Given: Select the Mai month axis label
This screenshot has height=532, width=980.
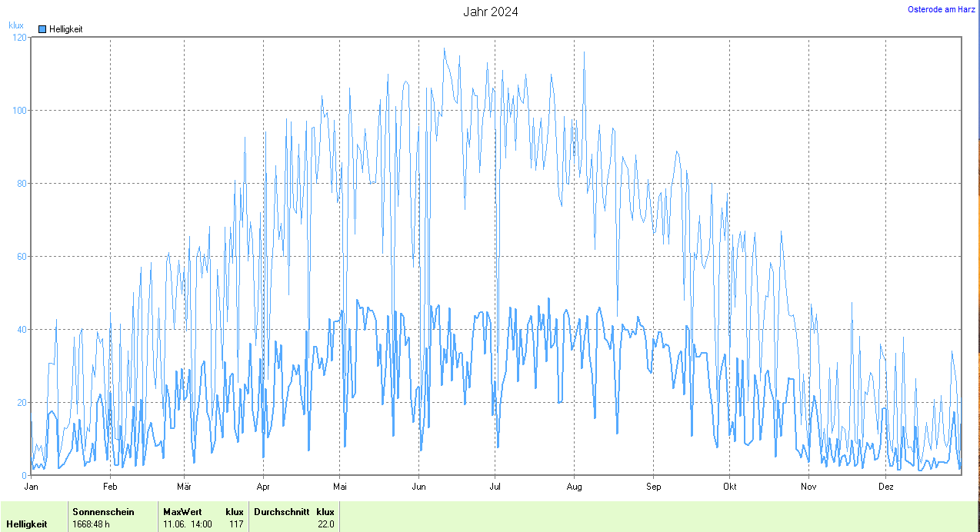Looking at the screenshot, I should point(339,487).
